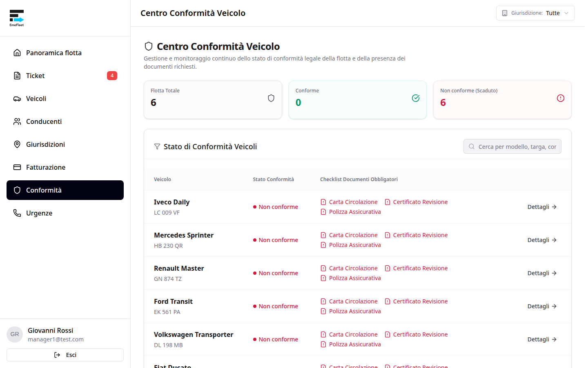Click the Stato Conformità column header
588x368 pixels.
(x=273, y=180)
